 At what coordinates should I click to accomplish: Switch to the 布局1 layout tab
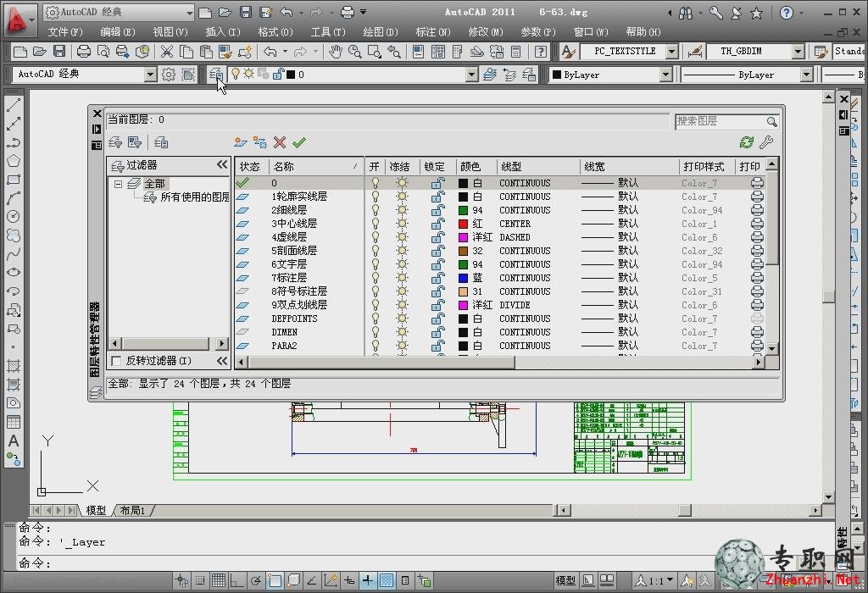pyautogui.click(x=132, y=510)
